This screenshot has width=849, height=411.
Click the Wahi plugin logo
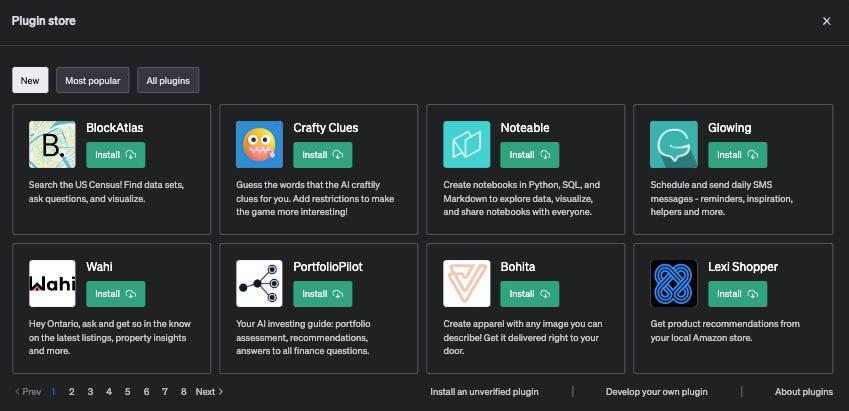[52, 283]
